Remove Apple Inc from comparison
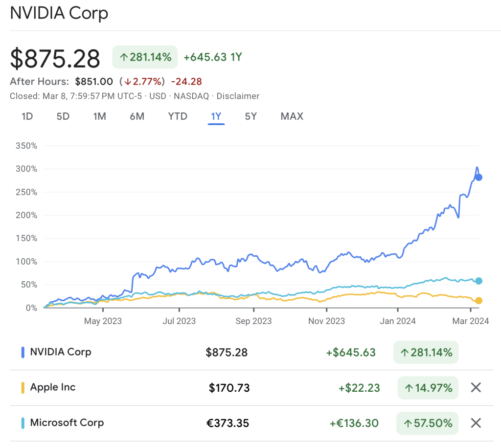Viewport: 501px width, 448px height. tap(476, 388)
